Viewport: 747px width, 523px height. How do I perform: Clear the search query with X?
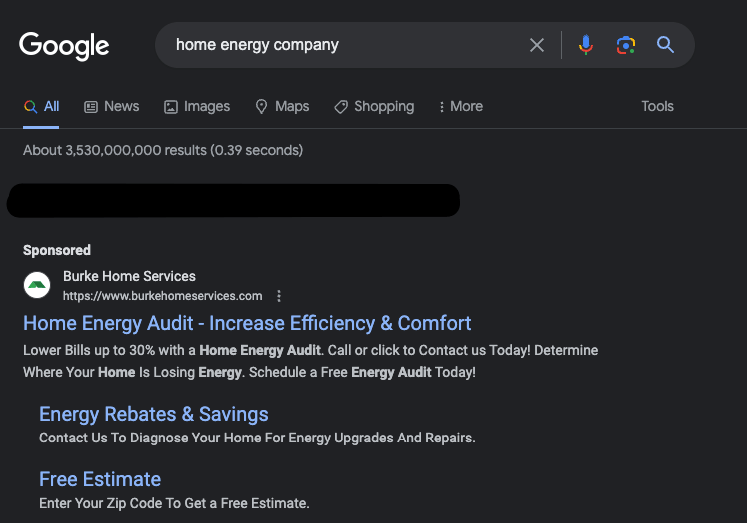pyautogui.click(x=537, y=45)
